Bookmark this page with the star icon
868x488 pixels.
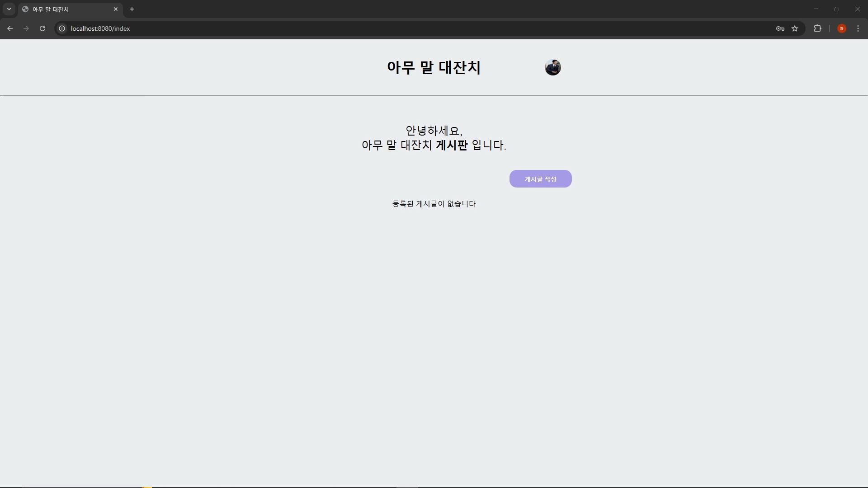point(795,28)
